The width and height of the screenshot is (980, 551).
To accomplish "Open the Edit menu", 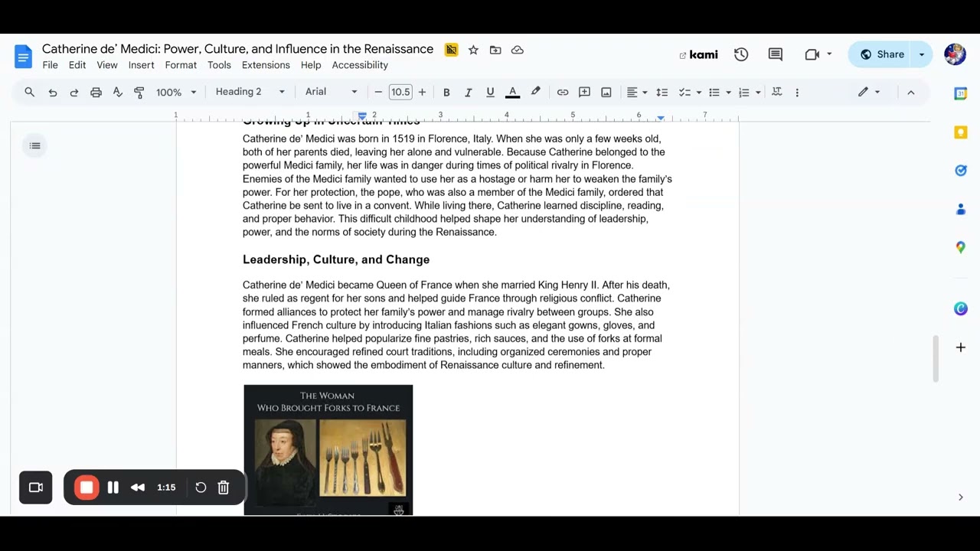I will pos(77,65).
